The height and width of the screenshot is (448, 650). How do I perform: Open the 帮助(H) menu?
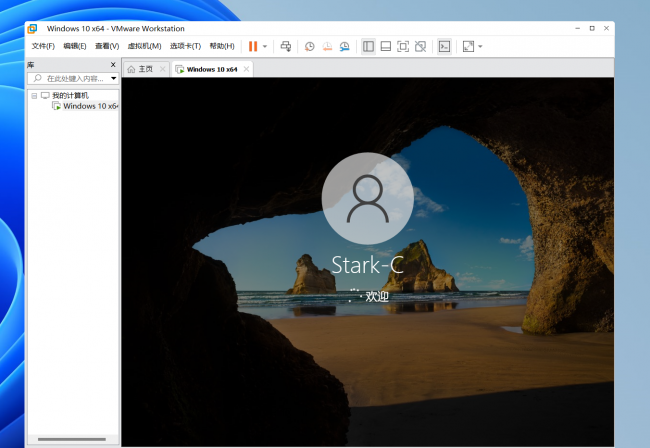(x=222, y=46)
